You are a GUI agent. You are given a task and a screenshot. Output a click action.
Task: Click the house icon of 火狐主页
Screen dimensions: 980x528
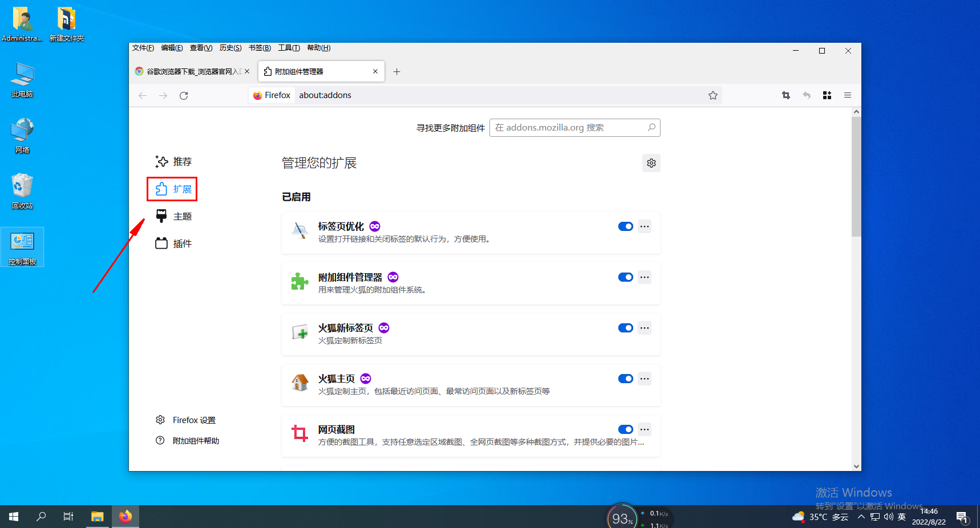pyautogui.click(x=300, y=383)
